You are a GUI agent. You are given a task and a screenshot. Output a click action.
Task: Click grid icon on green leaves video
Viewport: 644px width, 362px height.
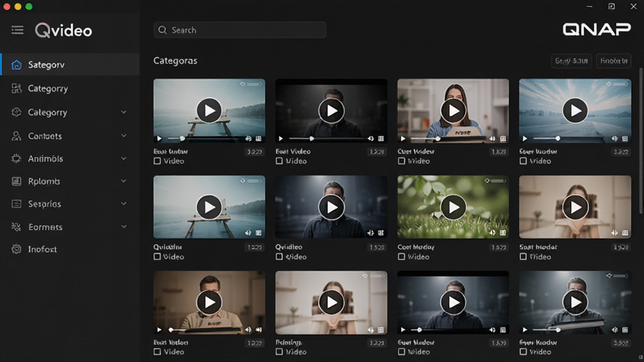click(x=502, y=233)
